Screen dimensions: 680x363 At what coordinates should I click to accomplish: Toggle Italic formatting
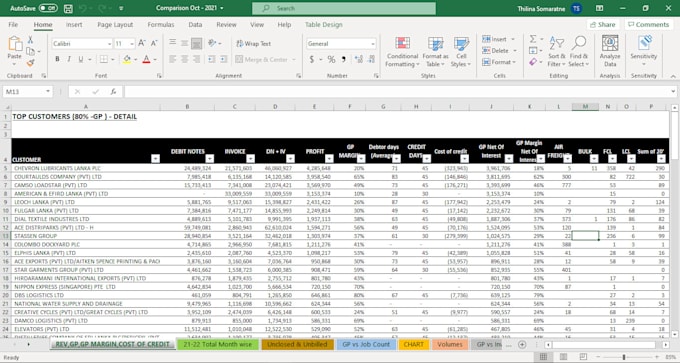69,59
